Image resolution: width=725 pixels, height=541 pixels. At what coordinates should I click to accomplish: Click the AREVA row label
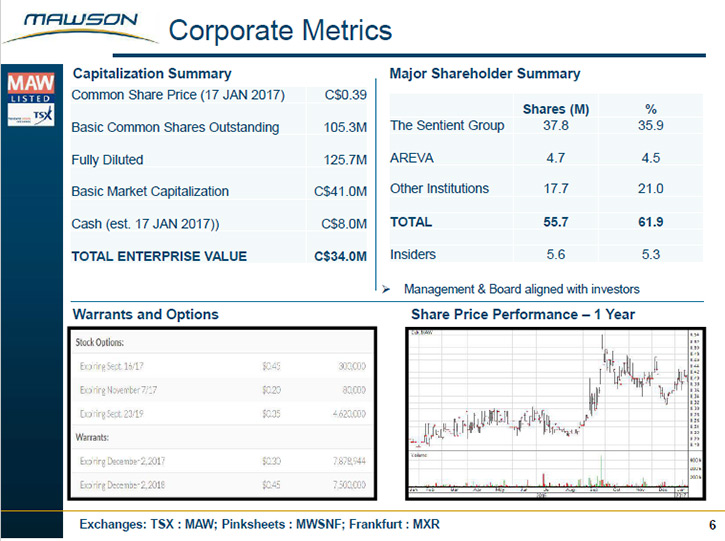412,158
